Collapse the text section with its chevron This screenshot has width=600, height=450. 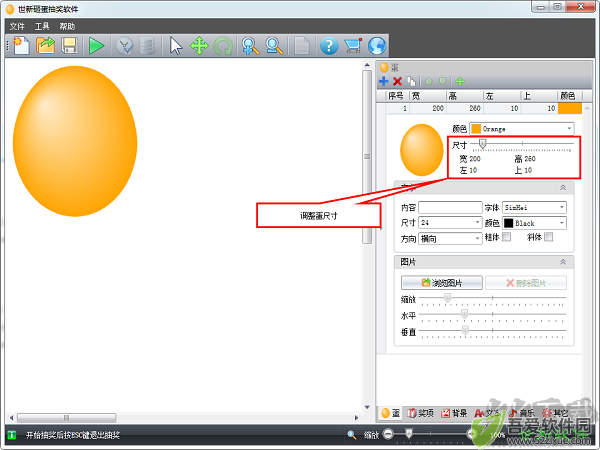coord(563,188)
